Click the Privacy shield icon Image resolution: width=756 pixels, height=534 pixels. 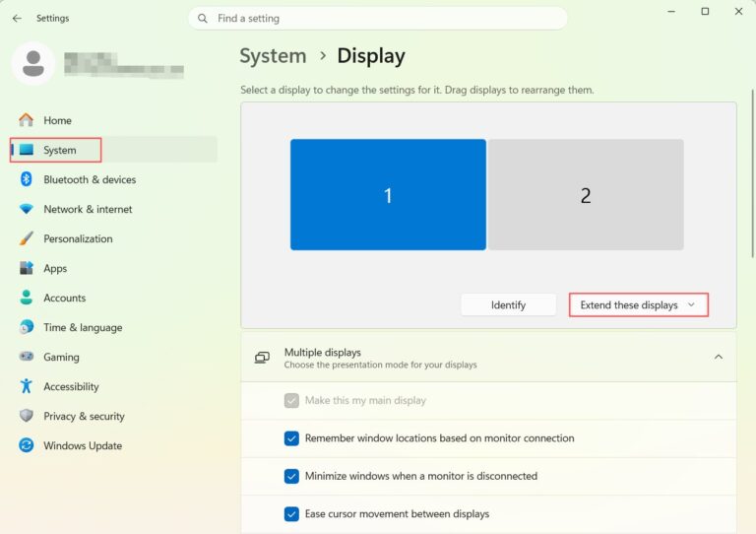(x=26, y=416)
